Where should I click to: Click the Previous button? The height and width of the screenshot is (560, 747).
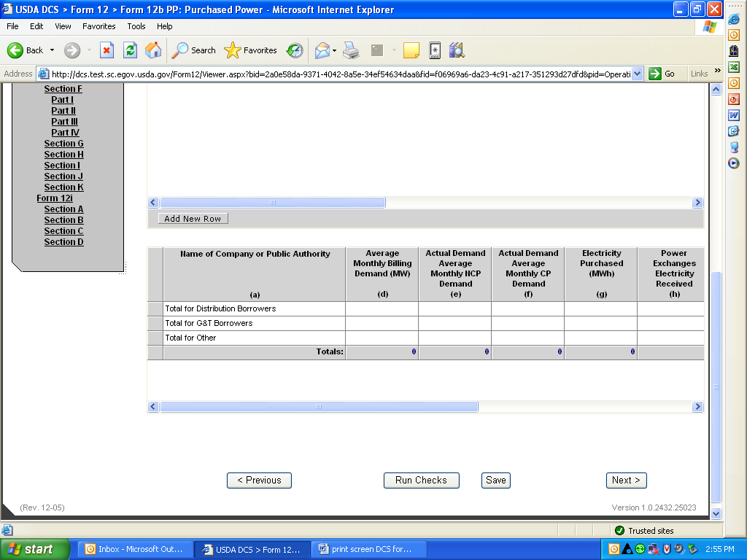coord(259,481)
